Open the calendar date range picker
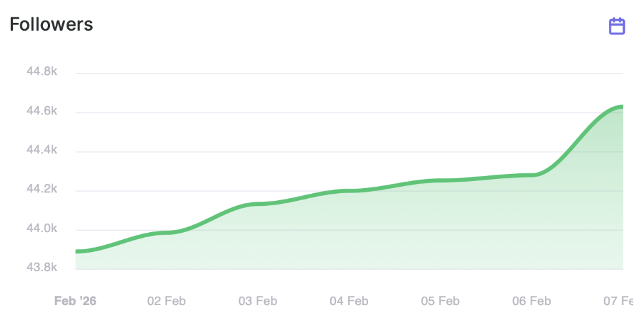The height and width of the screenshot is (321, 644). [616, 26]
